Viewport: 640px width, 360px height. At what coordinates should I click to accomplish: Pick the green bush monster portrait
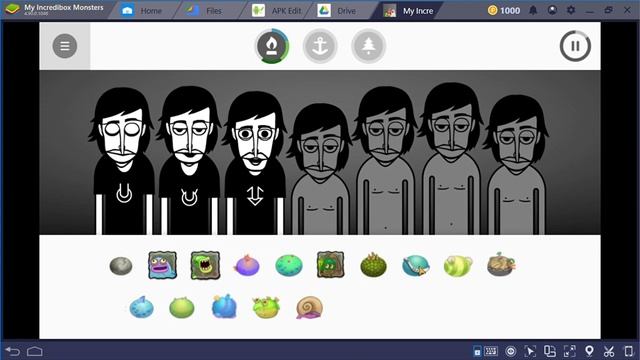[x=331, y=265]
